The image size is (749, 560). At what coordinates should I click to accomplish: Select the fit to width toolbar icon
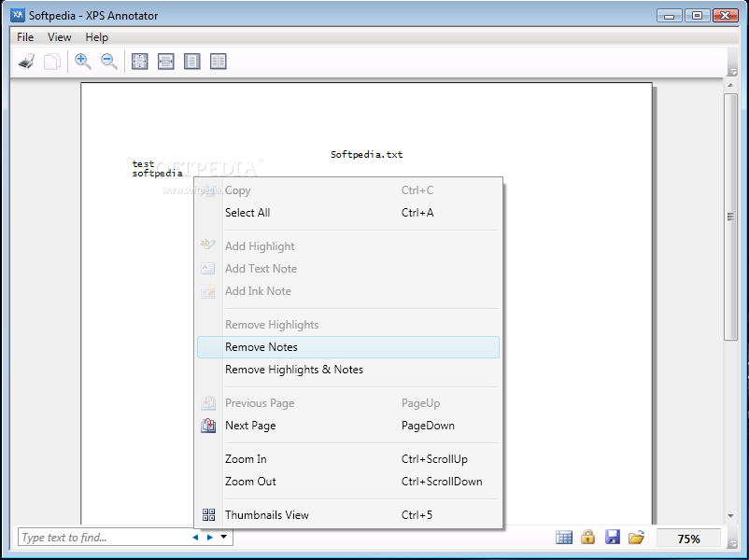[x=165, y=62]
